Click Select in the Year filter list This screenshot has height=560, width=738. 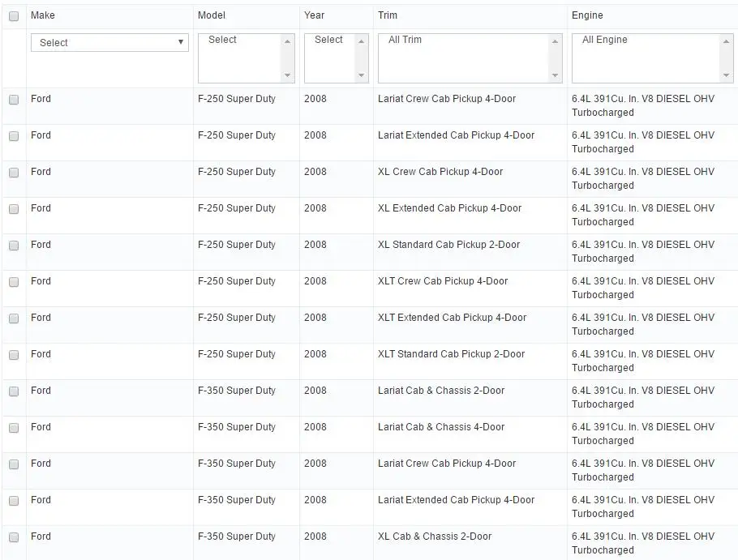[x=328, y=40]
